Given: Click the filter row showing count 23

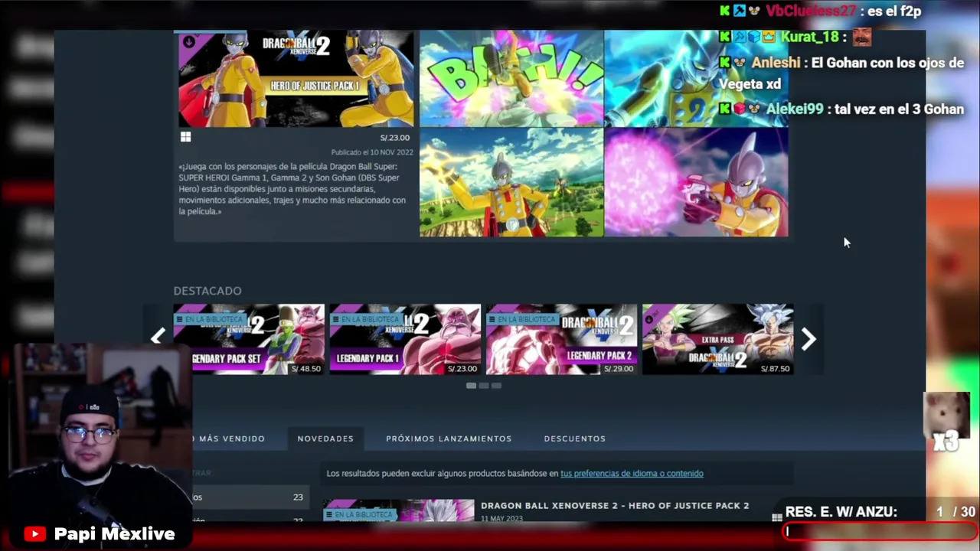Looking at the screenshot, I should click(250, 497).
